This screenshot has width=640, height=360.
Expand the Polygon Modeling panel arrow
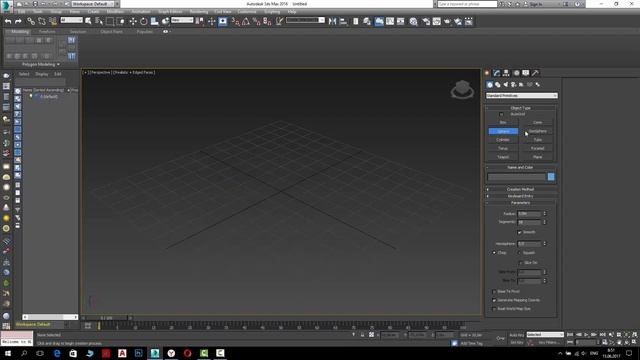pyautogui.click(x=58, y=64)
